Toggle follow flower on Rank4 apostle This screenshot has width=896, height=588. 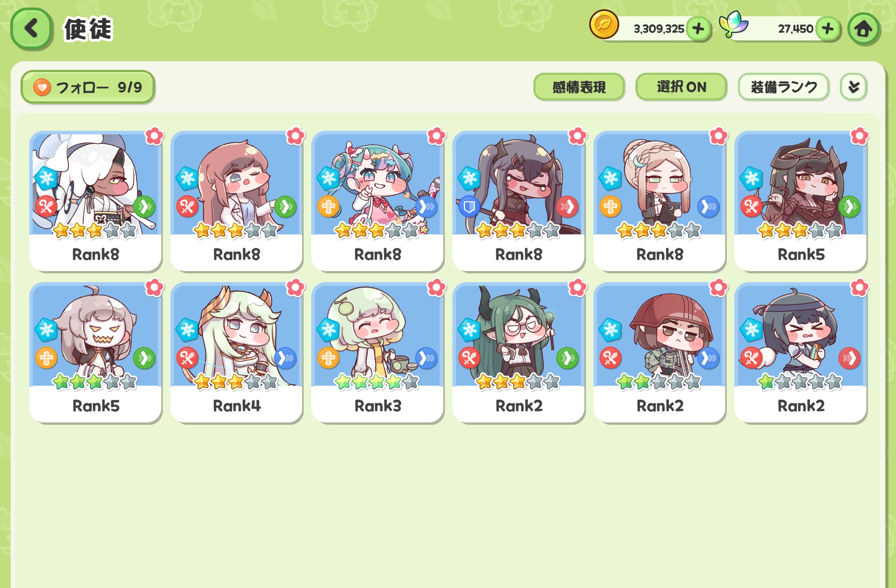pyautogui.click(x=295, y=288)
